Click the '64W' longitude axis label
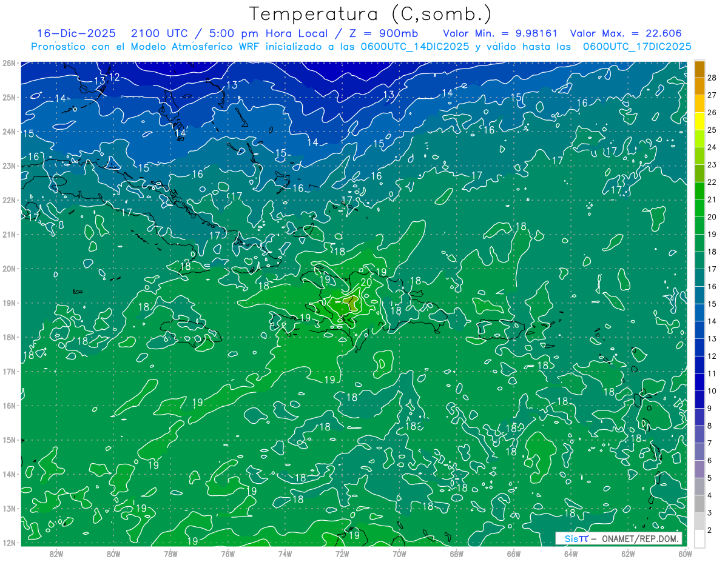The height and width of the screenshot is (562, 728). pos(571,554)
